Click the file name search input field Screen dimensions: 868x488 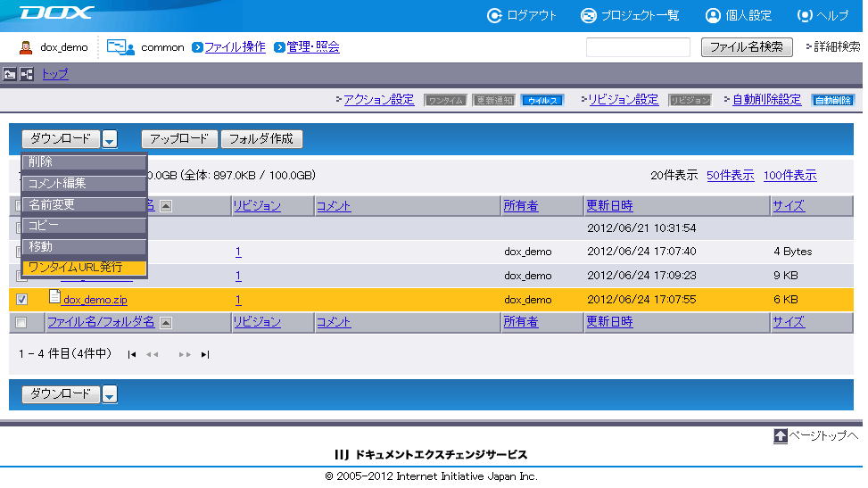[x=638, y=47]
